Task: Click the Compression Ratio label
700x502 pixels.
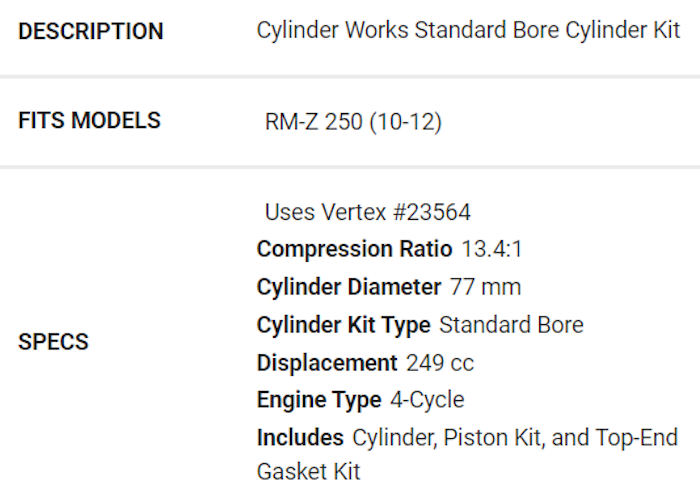Action: tap(354, 249)
